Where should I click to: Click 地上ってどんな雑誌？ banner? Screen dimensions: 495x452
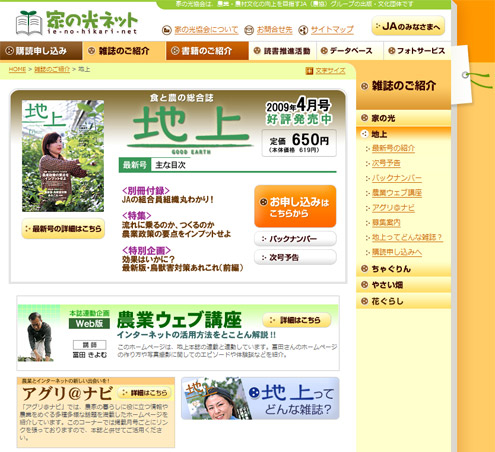(260, 398)
